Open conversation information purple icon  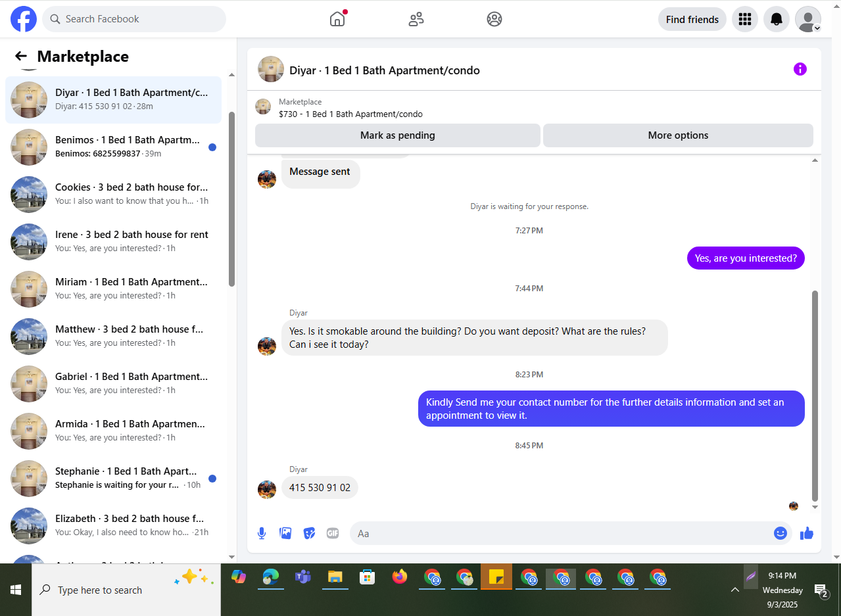(800, 69)
